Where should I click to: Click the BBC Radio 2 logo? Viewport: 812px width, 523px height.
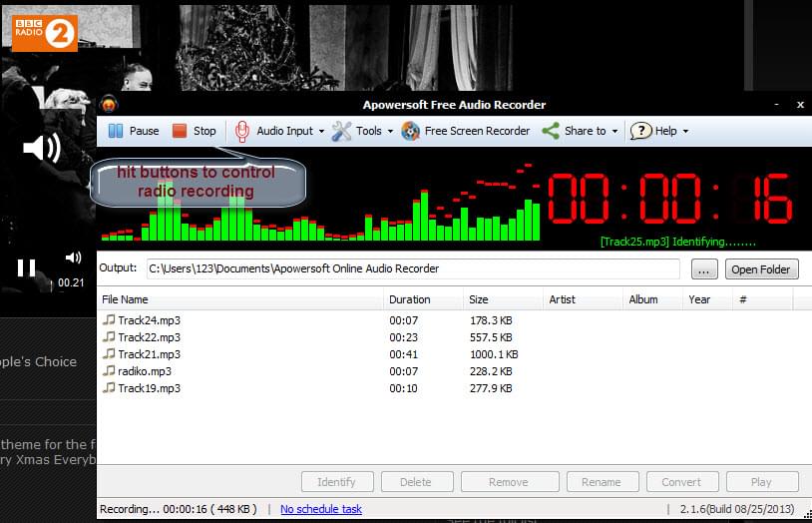click(x=45, y=33)
